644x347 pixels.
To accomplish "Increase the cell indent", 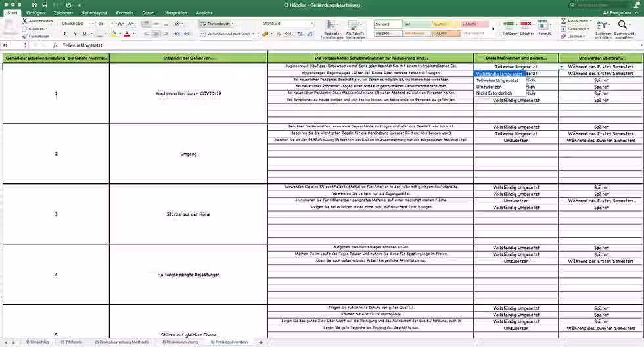I will pyautogui.click(x=187, y=34).
